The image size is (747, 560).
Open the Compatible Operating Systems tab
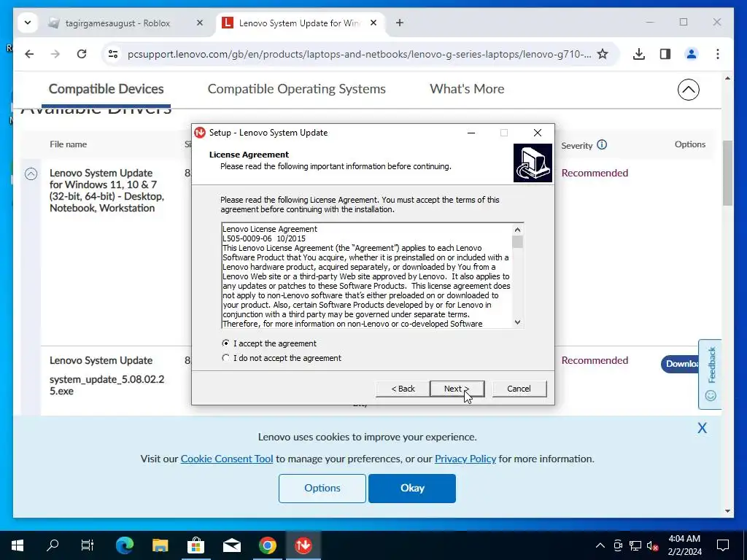[297, 89]
